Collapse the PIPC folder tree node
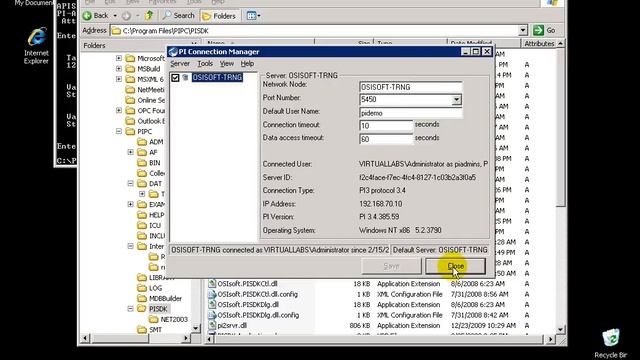640x360 pixels. (x=119, y=131)
